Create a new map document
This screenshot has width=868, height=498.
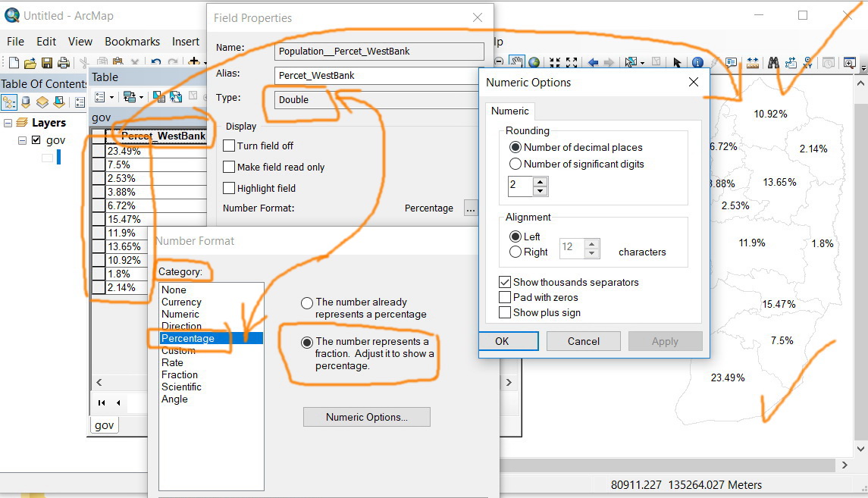[14, 62]
